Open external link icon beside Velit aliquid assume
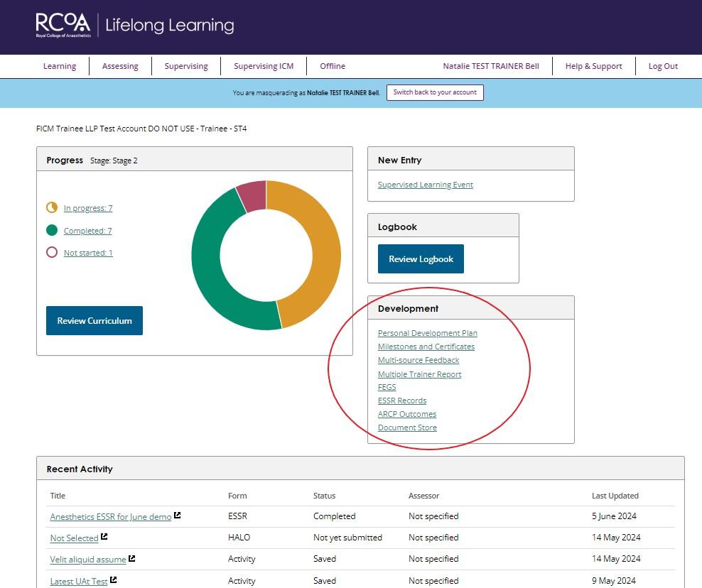Image resolution: width=702 pixels, height=588 pixels. pyautogui.click(x=132, y=558)
